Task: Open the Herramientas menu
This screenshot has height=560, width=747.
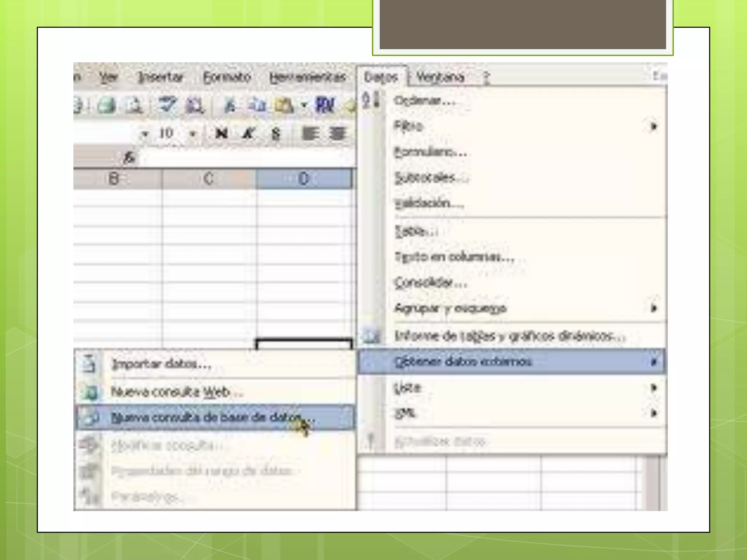Action: pos(307,77)
